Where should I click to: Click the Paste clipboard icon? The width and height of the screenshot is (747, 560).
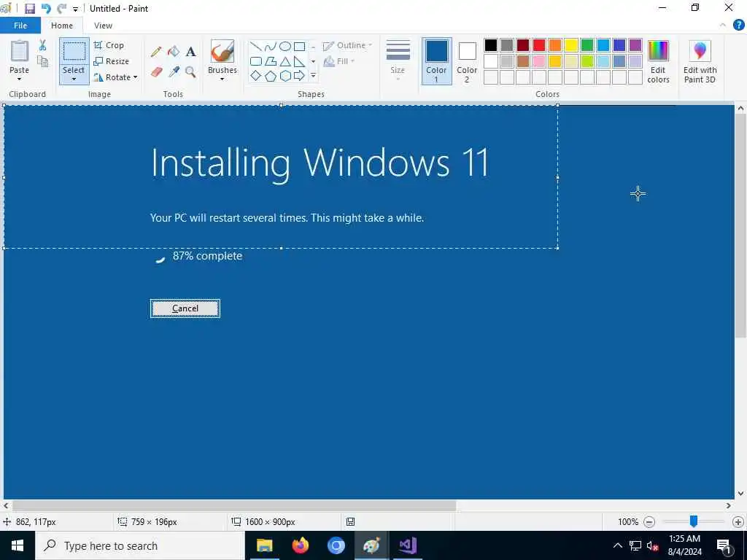coord(20,51)
